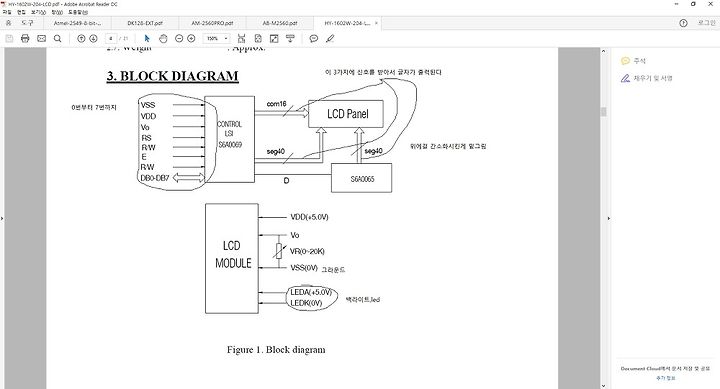Switch to the Atmel-2549-8-bit document tab
The image size is (720, 389).
[x=78, y=23]
